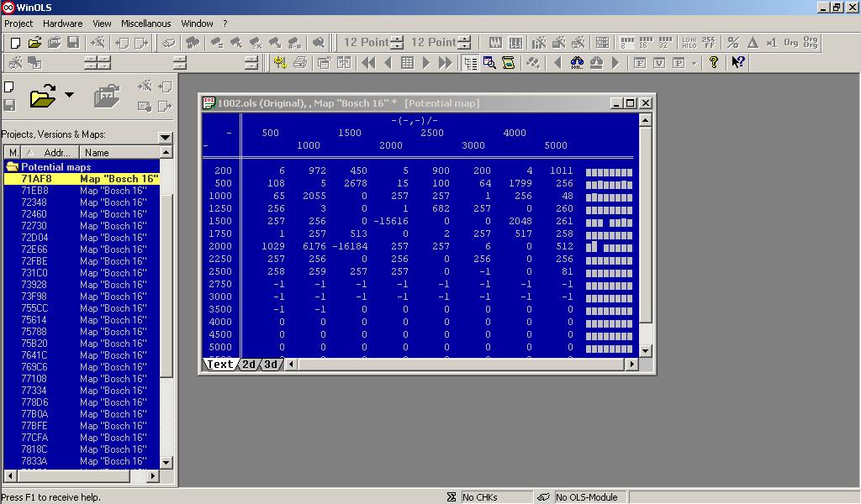
Task: Toggle the hierarchy tree view button
Action: 470,62
